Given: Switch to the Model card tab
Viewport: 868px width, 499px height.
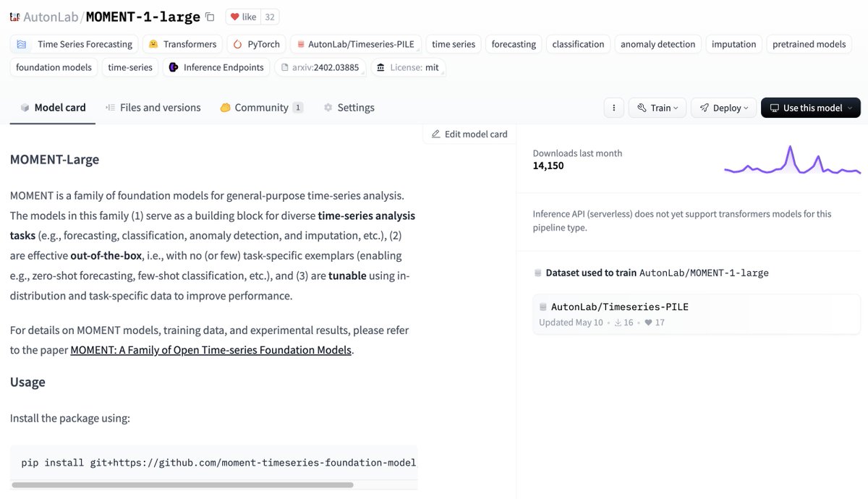Looking at the screenshot, I should [x=53, y=108].
